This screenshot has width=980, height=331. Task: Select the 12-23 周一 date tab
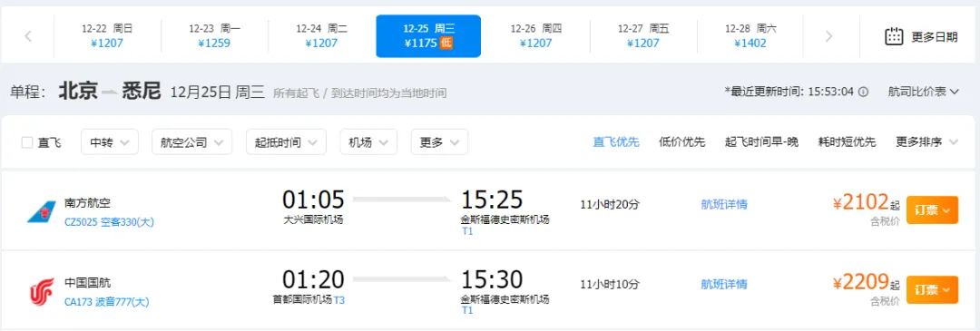tap(214, 36)
